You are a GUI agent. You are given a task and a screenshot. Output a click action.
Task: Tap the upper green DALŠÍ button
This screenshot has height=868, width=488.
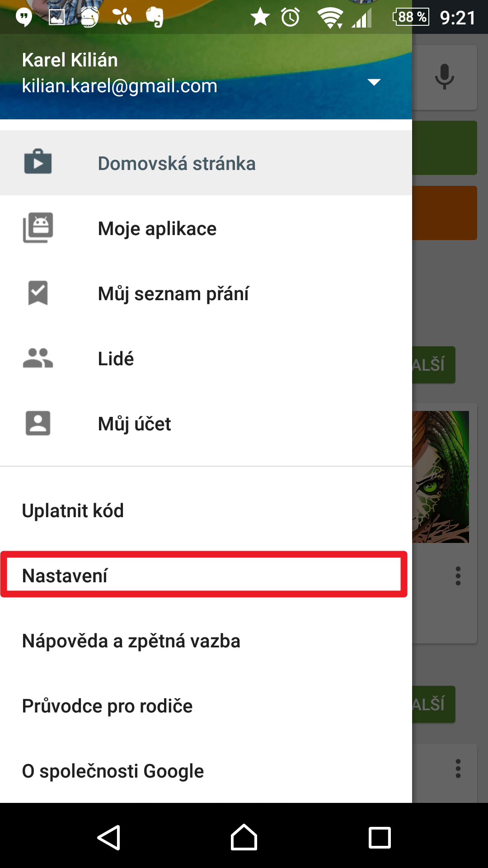[434, 365]
